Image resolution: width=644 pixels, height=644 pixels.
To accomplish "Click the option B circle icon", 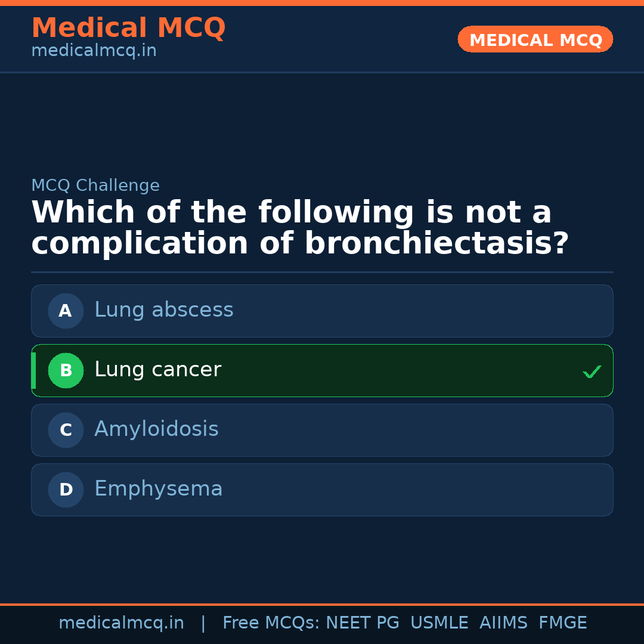I will (x=66, y=370).
